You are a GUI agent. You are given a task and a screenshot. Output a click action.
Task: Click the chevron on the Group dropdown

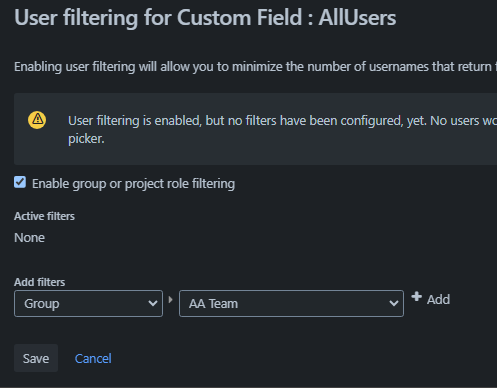tap(153, 304)
